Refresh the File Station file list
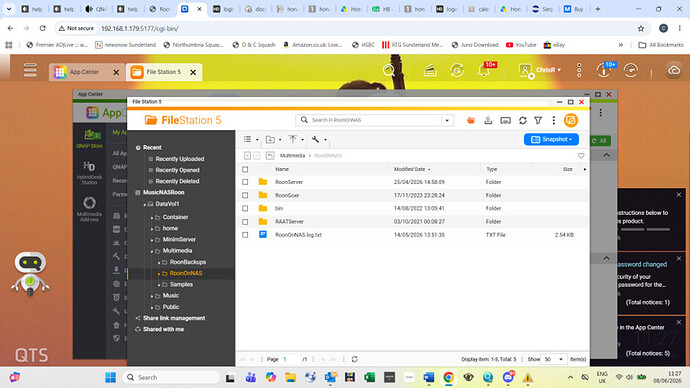Viewport: 690px width, 388px height. point(523,120)
